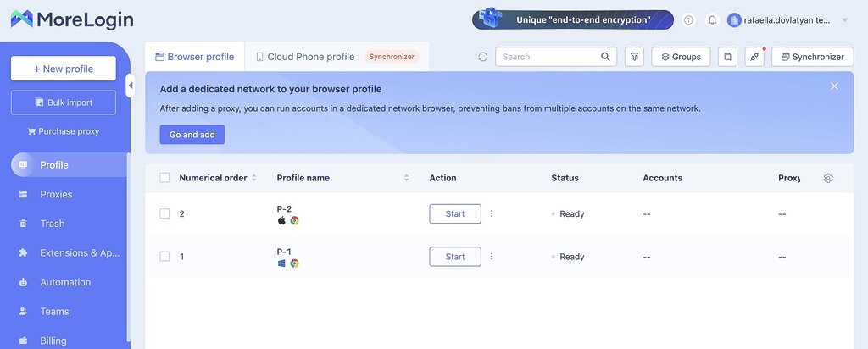Toggle the select-all checkbox in table header

click(x=164, y=178)
